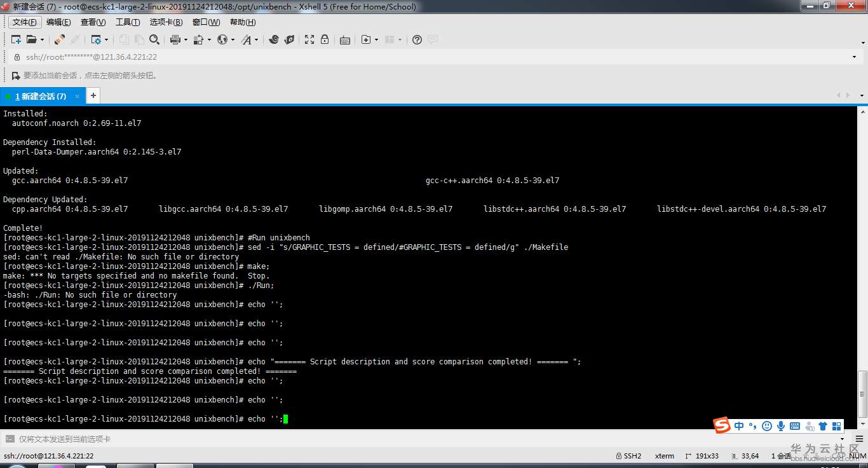Click the SSH2 status bar indicator

coord(628,456)
